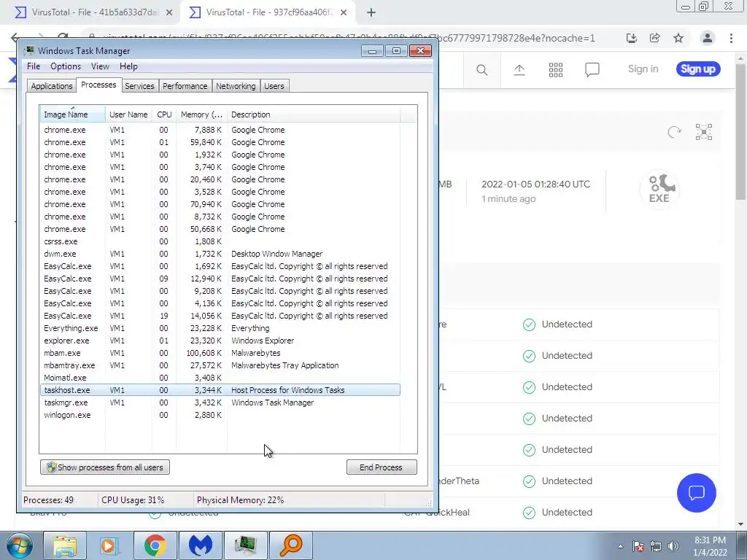Sort by the CPU column header
This screenshot has width=747, height=560.
(x=164, y=114)
